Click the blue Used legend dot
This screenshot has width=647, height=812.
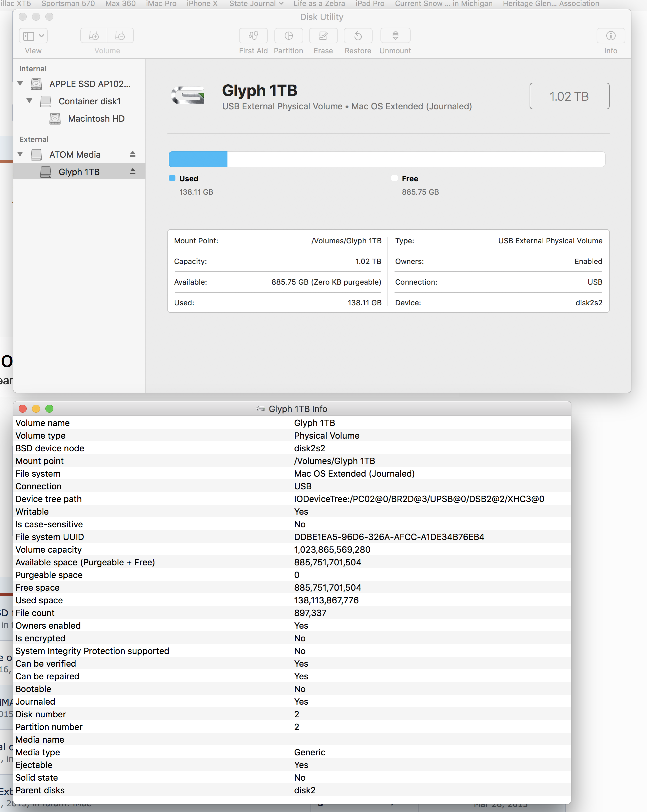[x=172, y=178]
